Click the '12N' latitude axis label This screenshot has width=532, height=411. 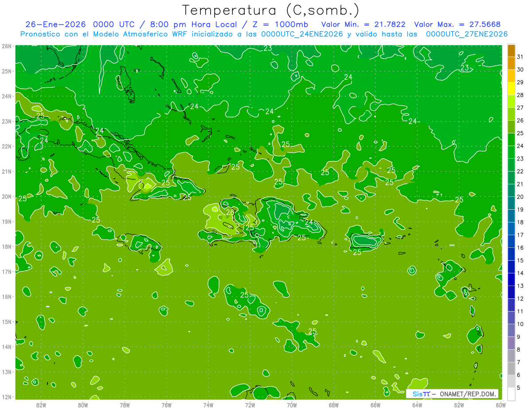pyautogui.click(x=7, y=397)
